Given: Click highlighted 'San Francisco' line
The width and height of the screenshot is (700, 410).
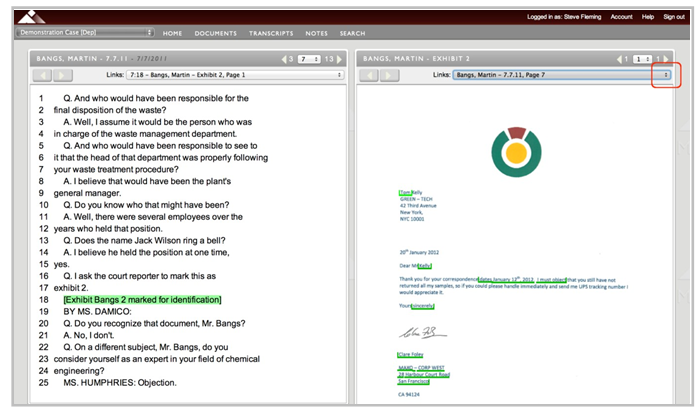Looking at the screenshot, I should pos(413,381).
